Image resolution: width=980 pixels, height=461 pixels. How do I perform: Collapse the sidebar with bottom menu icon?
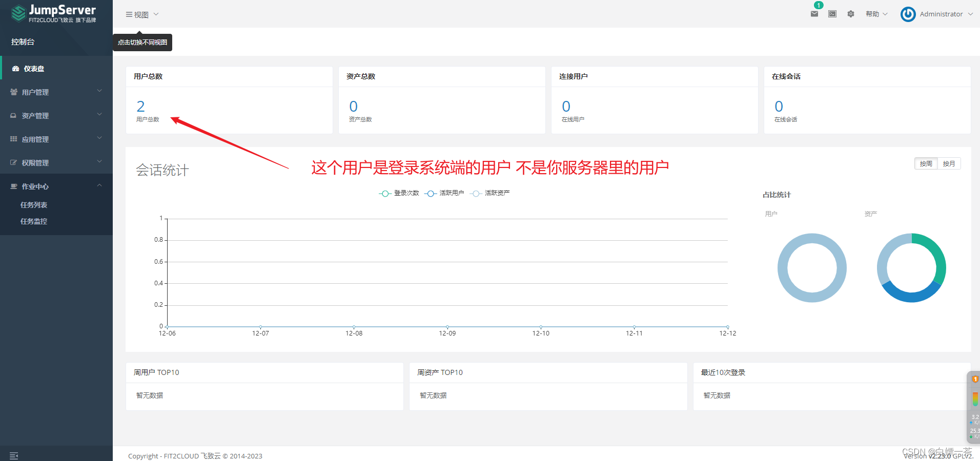pyautogui.click(x=14, y=455)
